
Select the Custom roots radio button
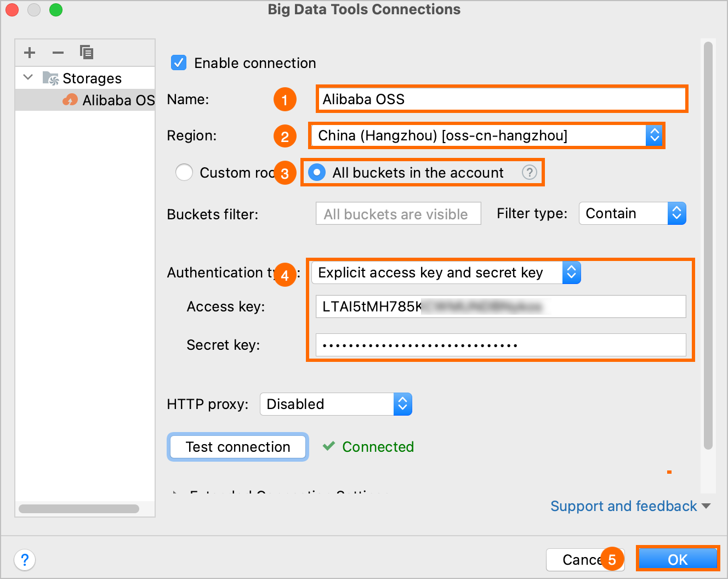coord(184,172)
